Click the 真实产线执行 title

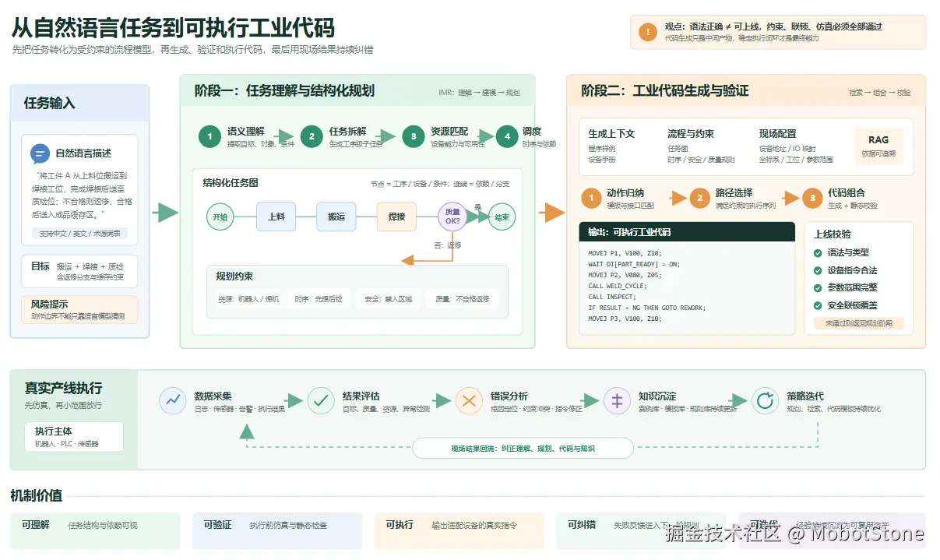(63, 389)
